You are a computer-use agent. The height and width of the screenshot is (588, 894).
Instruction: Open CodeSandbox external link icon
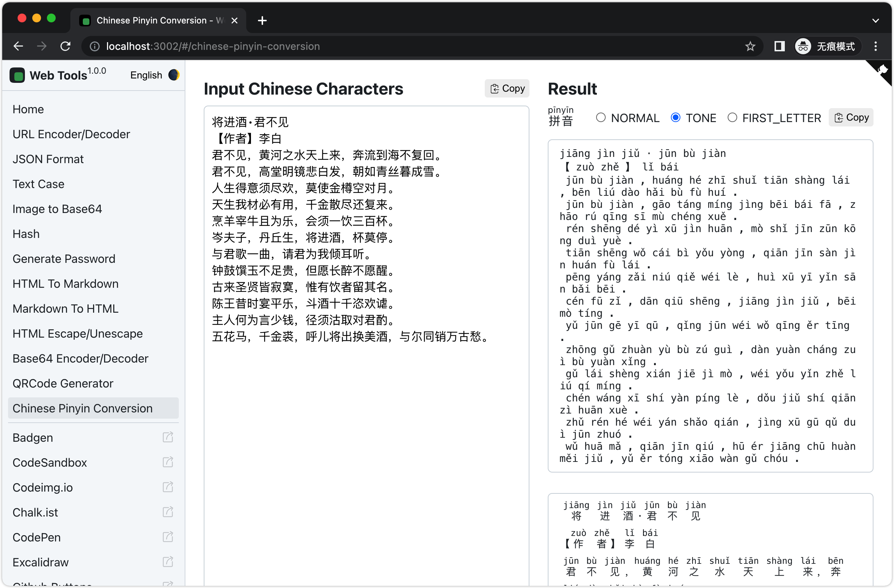167,462
